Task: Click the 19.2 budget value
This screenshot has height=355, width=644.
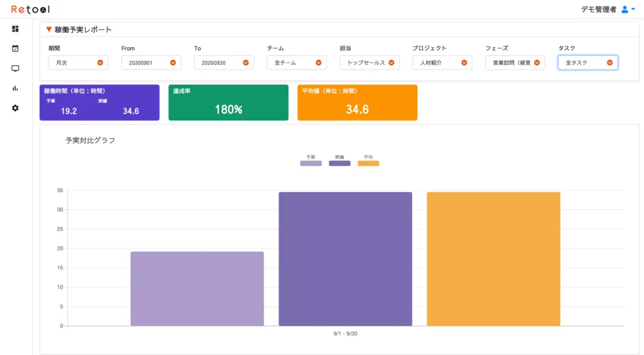Action: point(69,111)
